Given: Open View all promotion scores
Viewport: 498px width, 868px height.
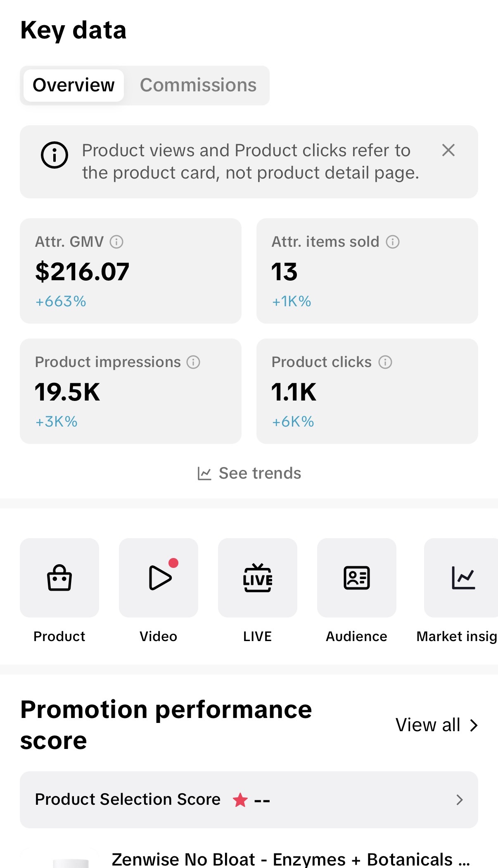Looking at the screenshot, I should click(x=437, y=725).
